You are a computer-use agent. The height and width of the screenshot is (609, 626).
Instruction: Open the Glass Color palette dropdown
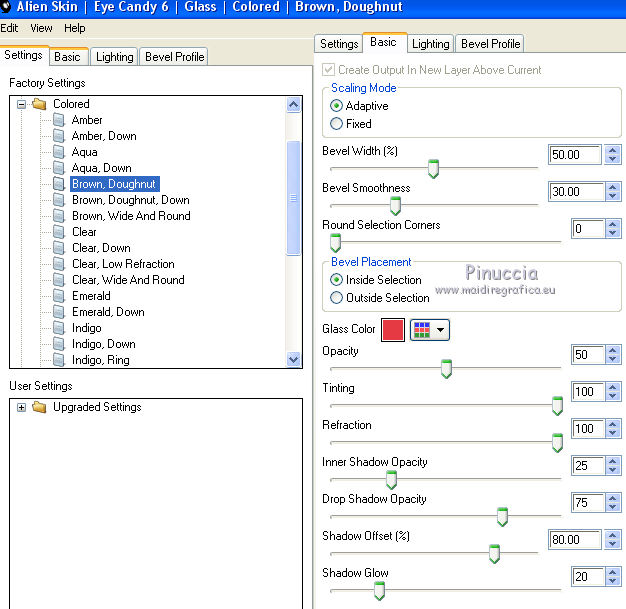(x=430, y=330)
